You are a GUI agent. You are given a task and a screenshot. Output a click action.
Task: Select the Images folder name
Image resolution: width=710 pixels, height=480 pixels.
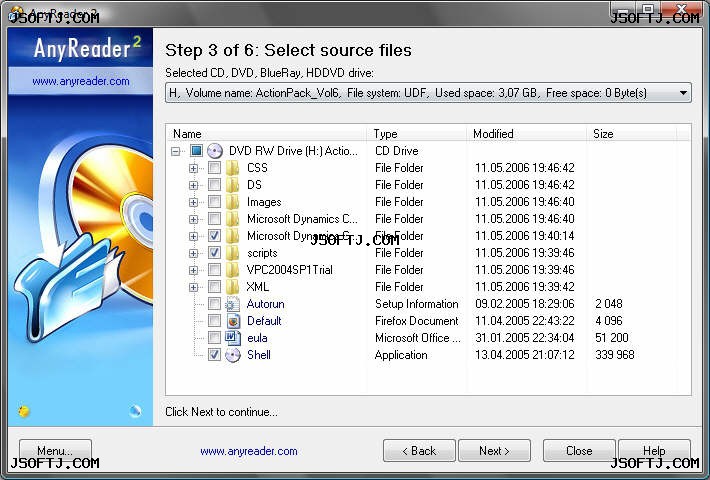[x=264, y=202]
